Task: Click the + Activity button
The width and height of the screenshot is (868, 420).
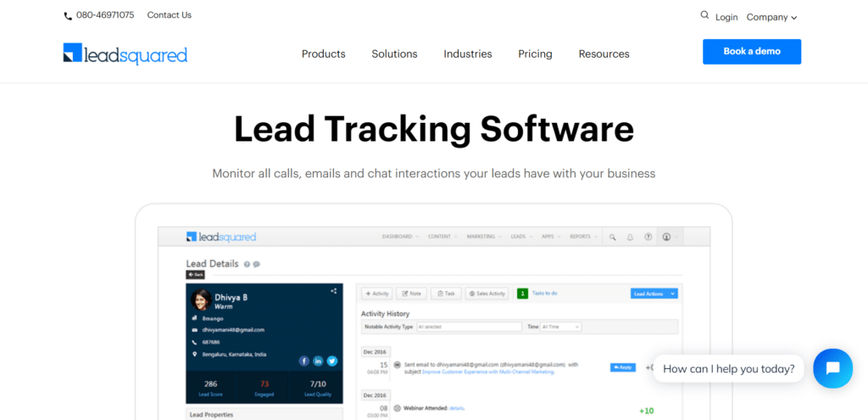Action: 377,294
